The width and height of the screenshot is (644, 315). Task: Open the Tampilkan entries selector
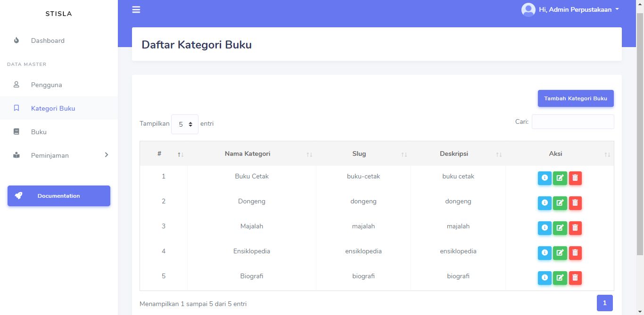pos(184,124)
